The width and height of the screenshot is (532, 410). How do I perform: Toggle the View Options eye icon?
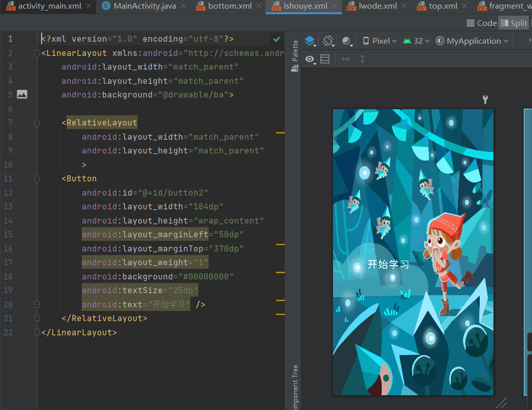coord(310,59)
